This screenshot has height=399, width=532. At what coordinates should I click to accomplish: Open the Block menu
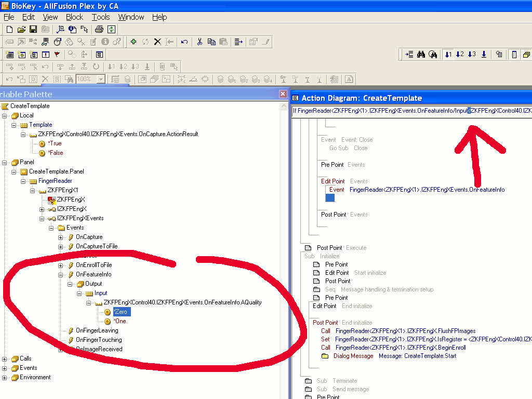[x=74, y=17]
